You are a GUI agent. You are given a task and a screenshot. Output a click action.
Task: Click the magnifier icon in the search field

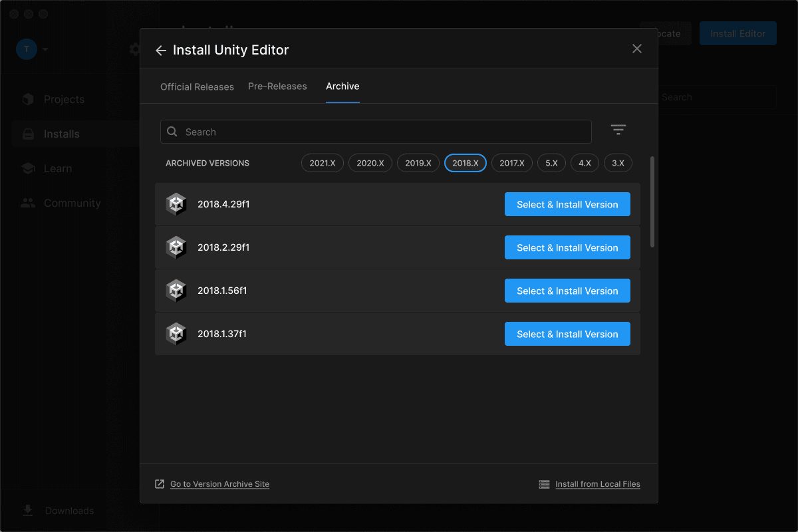[x=172, y=132]
